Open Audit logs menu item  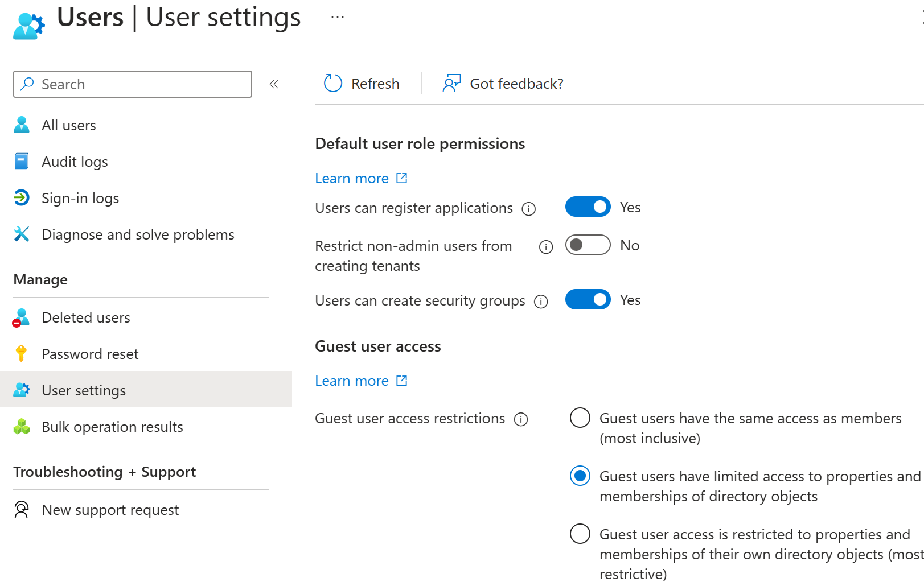pos(146,162)
